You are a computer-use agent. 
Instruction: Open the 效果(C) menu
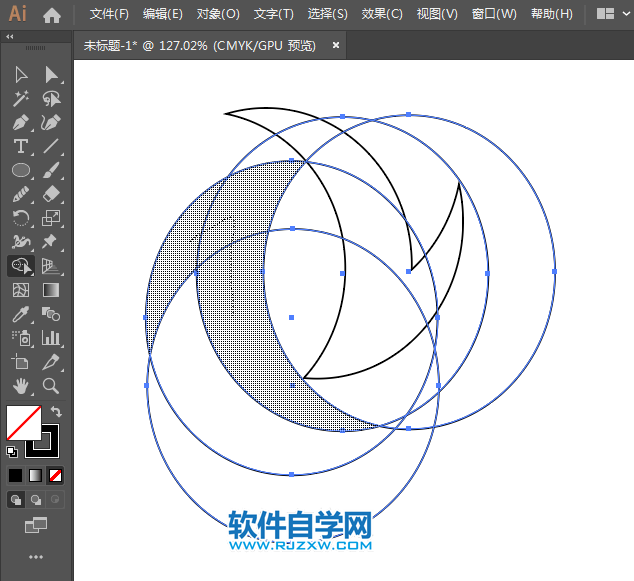tap(382, 14)
